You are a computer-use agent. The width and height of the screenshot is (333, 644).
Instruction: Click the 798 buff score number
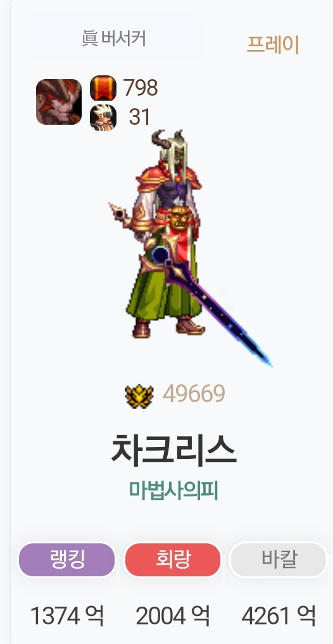click(141, 88)
